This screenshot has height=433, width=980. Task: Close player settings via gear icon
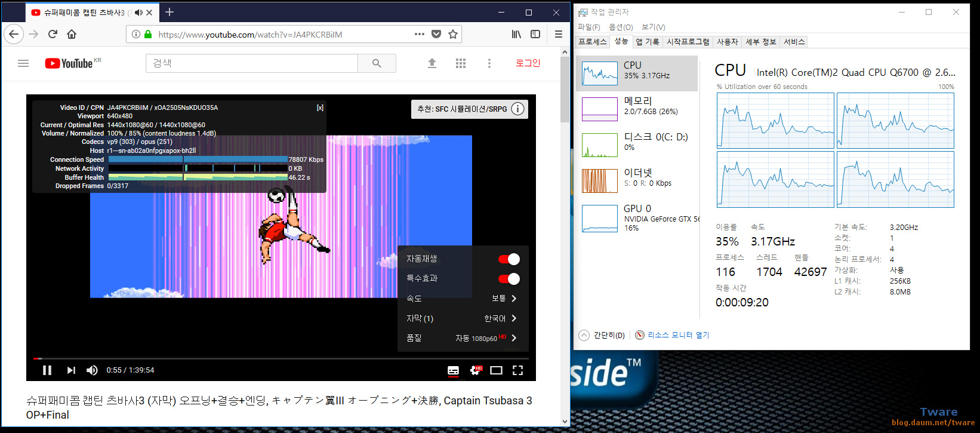pos(475,370)
